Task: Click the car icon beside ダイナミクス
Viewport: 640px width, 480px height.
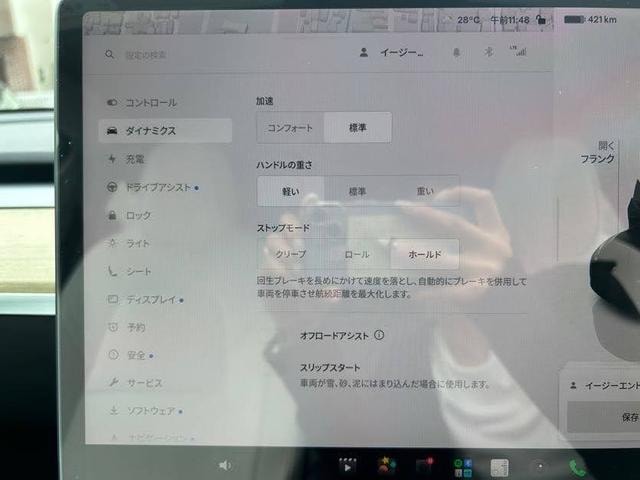Action: click(x=112, y=131)
